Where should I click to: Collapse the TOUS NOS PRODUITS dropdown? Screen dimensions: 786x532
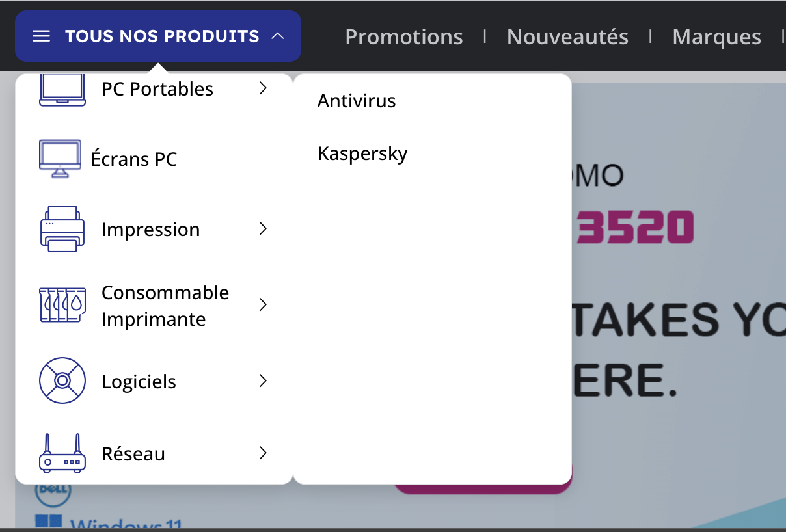pos(158,36)
